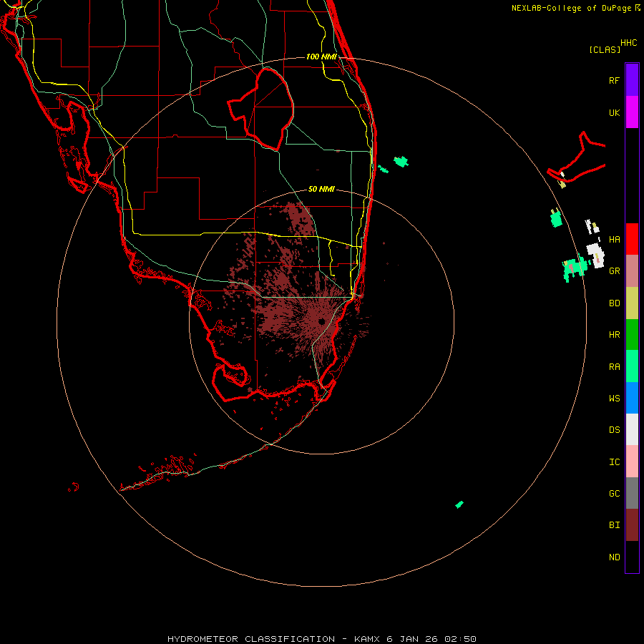Click the 'HA' legend label
The width and height of the screenshot is (644, 644).
614,239
